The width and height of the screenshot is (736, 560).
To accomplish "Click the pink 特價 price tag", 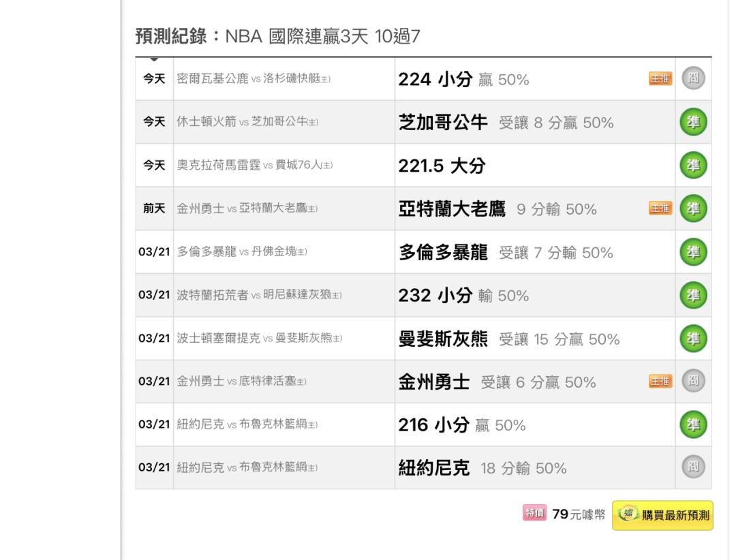I will [x=535, y=514].
